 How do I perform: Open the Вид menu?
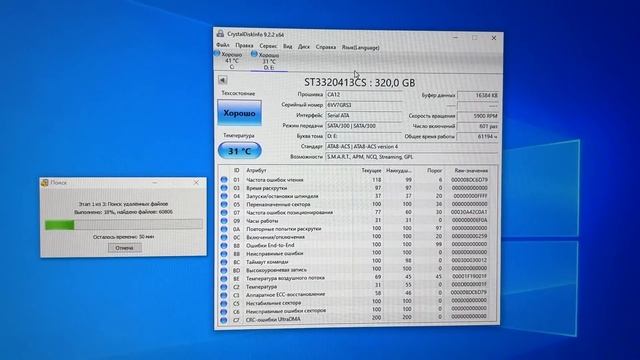pyautogui.click(x=287, y=47)
